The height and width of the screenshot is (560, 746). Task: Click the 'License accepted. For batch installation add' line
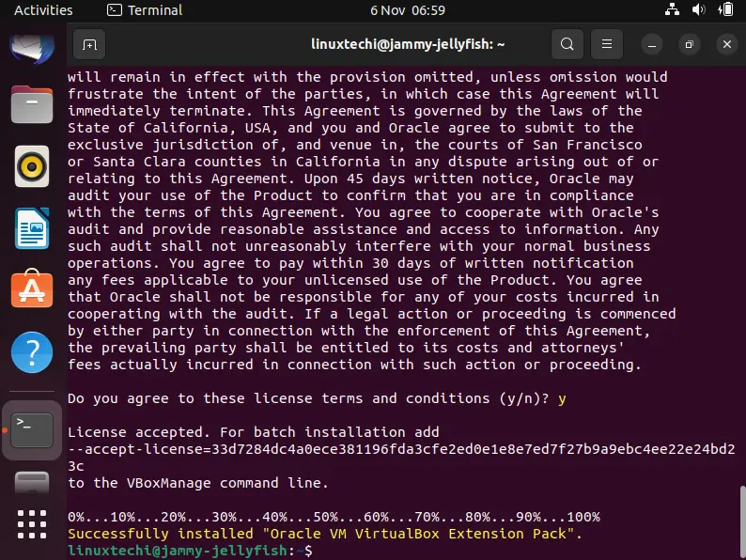point(253,432)
